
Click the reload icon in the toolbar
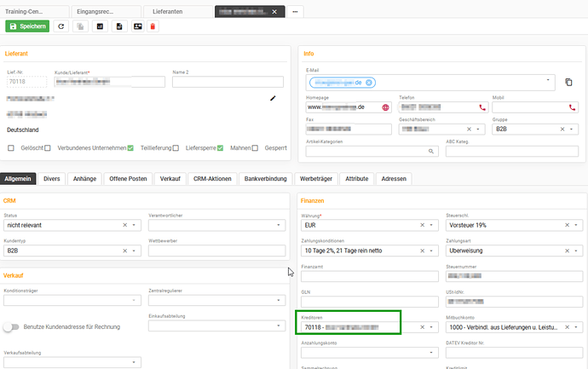[61, 26]
